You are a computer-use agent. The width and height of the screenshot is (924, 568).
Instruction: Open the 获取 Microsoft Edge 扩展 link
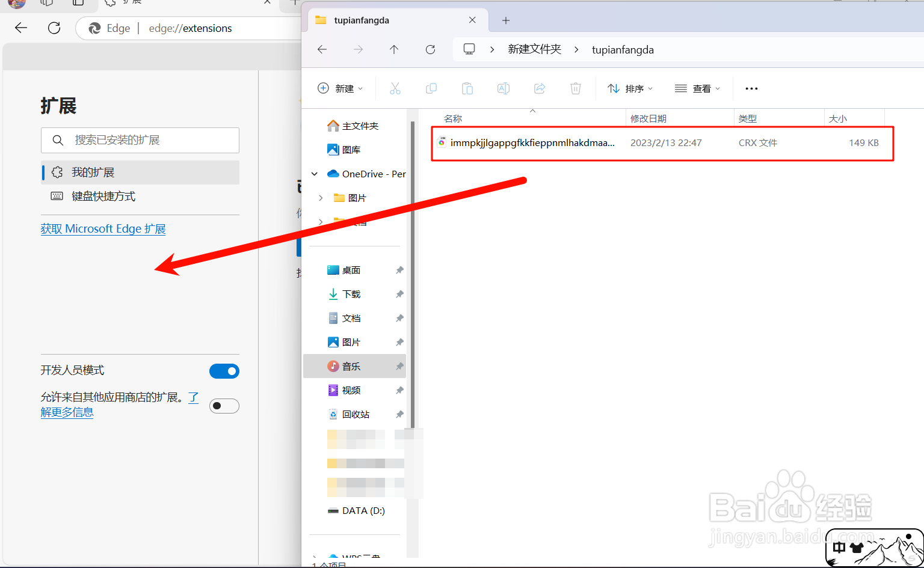point(103,228)
